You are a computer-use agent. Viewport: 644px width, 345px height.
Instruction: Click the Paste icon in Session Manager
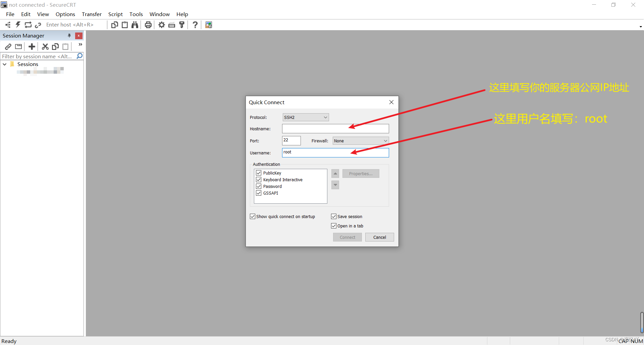click(x=65, y=47)
